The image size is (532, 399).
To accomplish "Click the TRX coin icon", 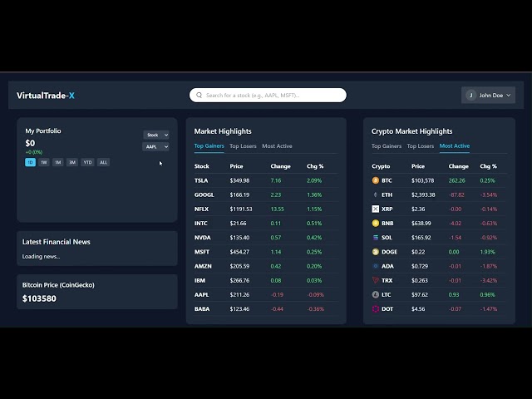I will pyautogui.click(x=375, y=280).
